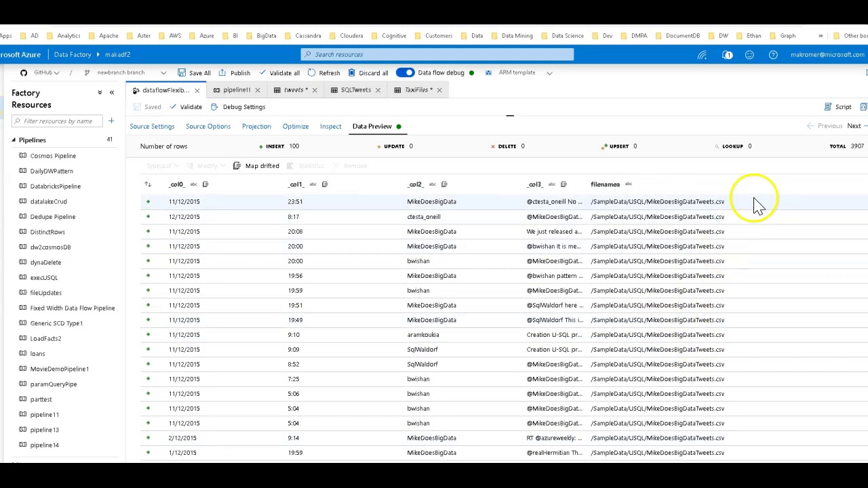Refresh the factory resources

tap(323, 73)
